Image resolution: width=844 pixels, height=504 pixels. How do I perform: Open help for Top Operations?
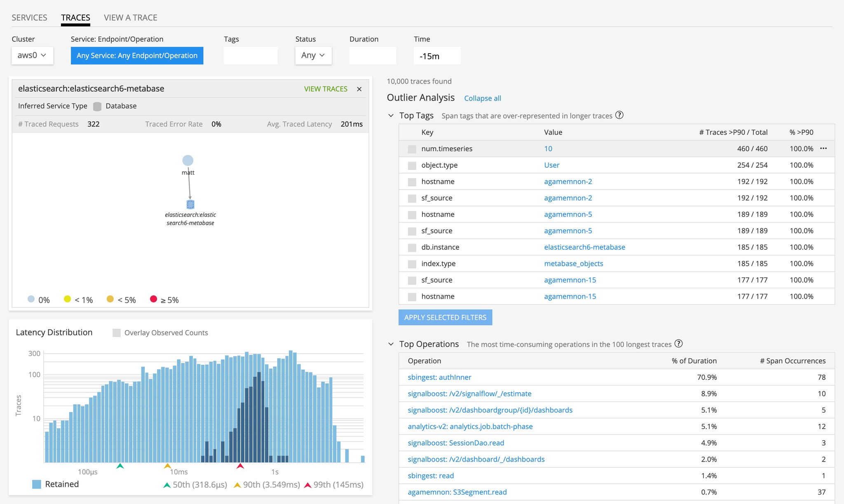tap(678, 344)
